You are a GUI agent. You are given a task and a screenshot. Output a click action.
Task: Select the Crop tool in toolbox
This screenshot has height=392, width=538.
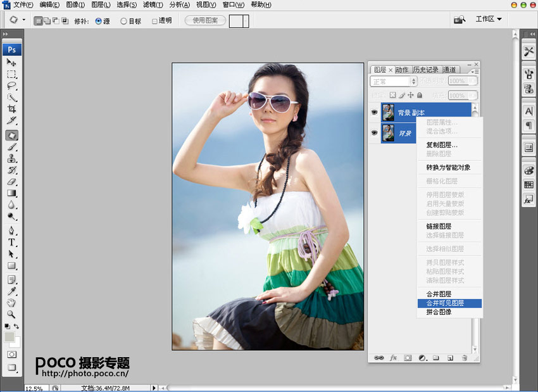11,109
